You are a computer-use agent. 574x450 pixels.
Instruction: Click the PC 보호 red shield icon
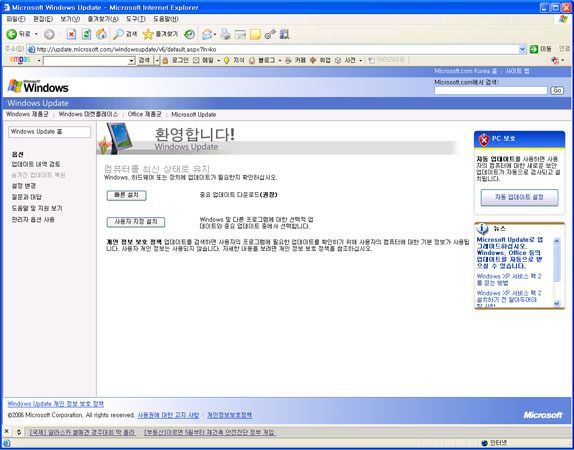click(x=484, y=140)
